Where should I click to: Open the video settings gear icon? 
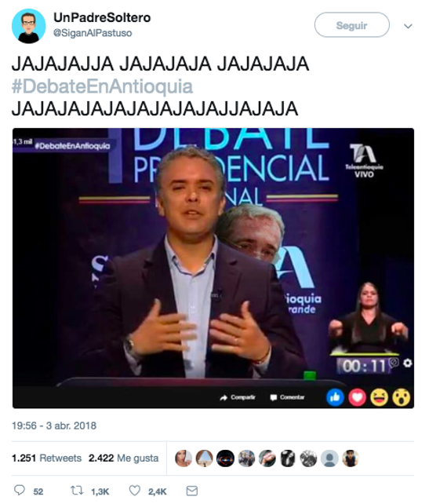(x=408, y=363)
